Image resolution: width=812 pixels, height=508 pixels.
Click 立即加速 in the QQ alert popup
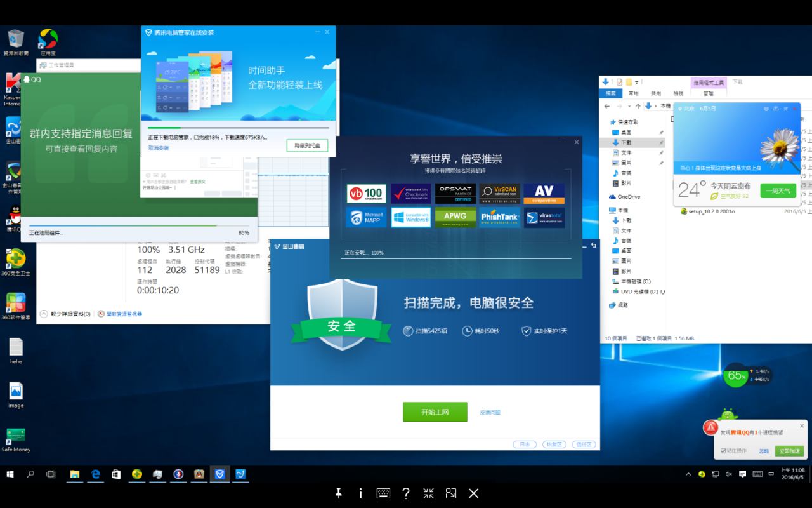click(x=789, y=451)
